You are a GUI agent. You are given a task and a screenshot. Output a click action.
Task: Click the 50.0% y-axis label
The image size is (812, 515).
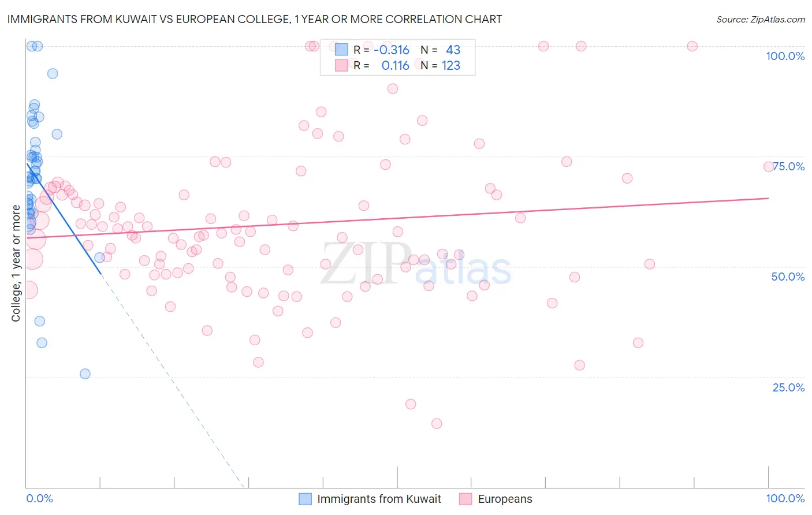(x=788, y=277)
